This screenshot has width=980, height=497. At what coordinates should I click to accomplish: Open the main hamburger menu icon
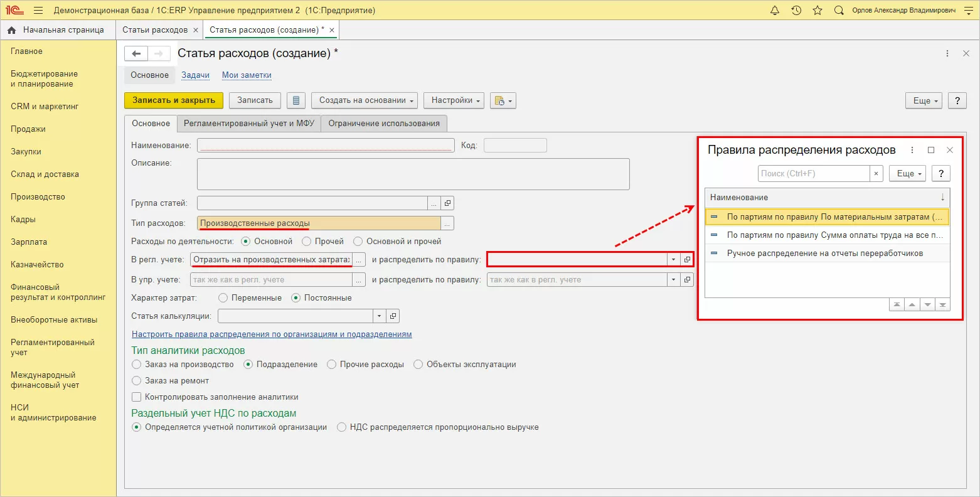click(x=38, y=11)
